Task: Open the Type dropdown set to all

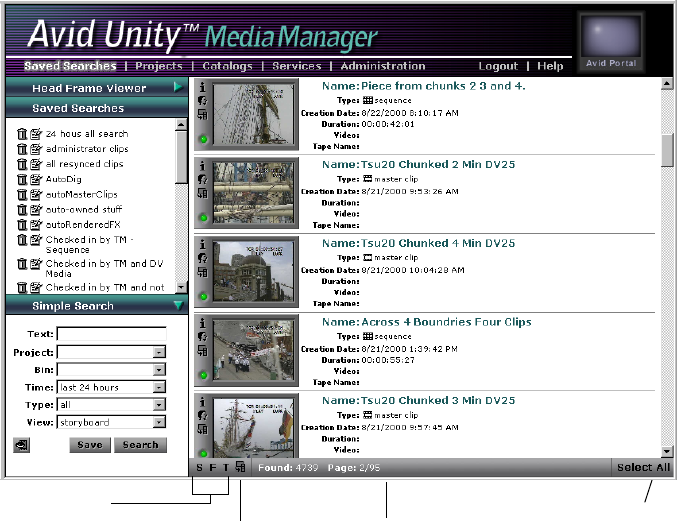Action: (159, 405)
